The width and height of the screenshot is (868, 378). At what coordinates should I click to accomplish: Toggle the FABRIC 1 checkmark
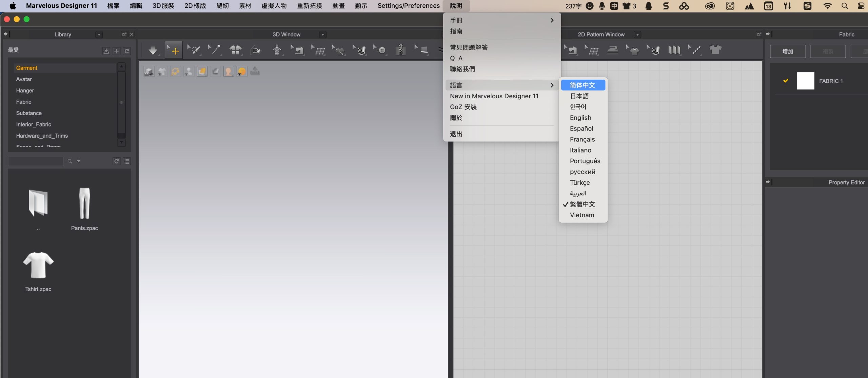point(786,81)
